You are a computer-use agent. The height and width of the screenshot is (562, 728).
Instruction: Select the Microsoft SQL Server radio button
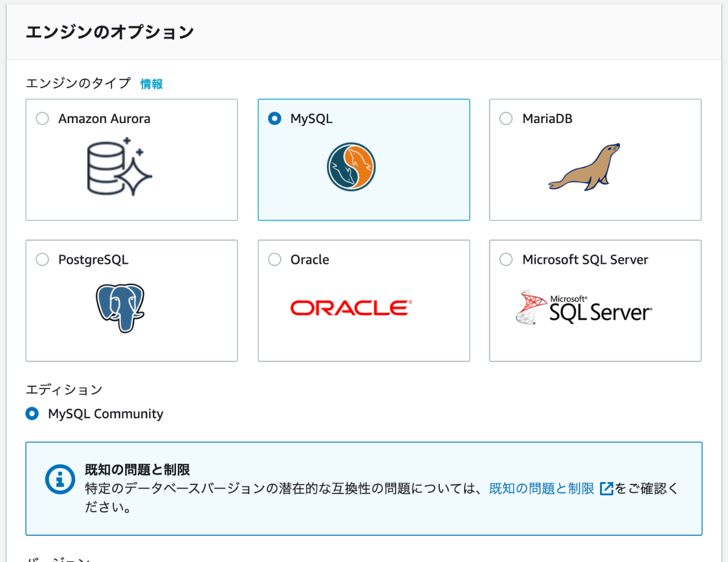click(x=506, y=259)
